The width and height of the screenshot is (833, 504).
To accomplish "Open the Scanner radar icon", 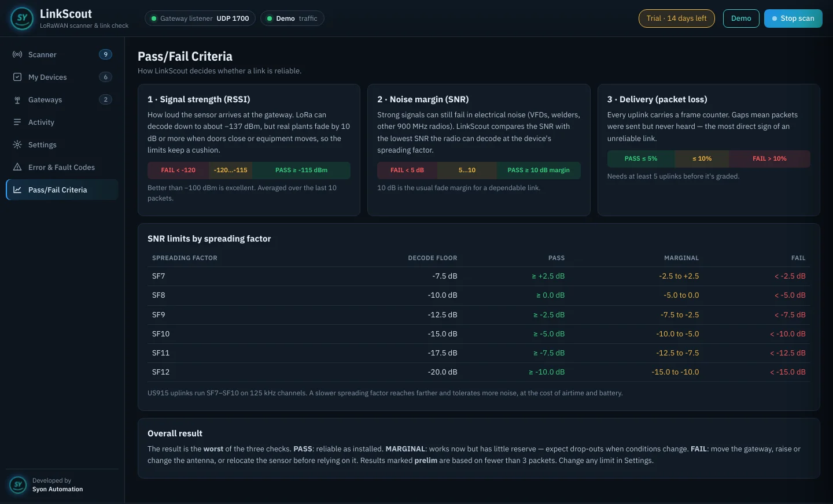I will point(17,54).
